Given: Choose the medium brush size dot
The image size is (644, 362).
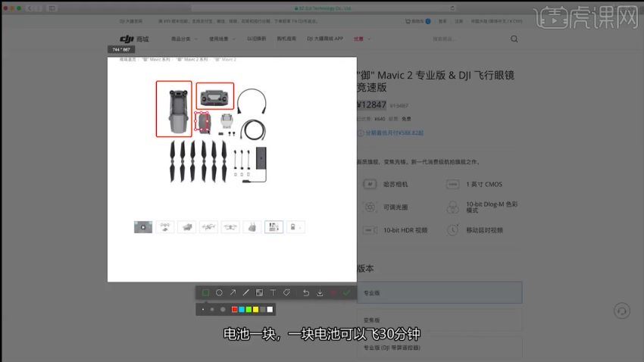Looking at the screenshot, I should pos(212,310).
